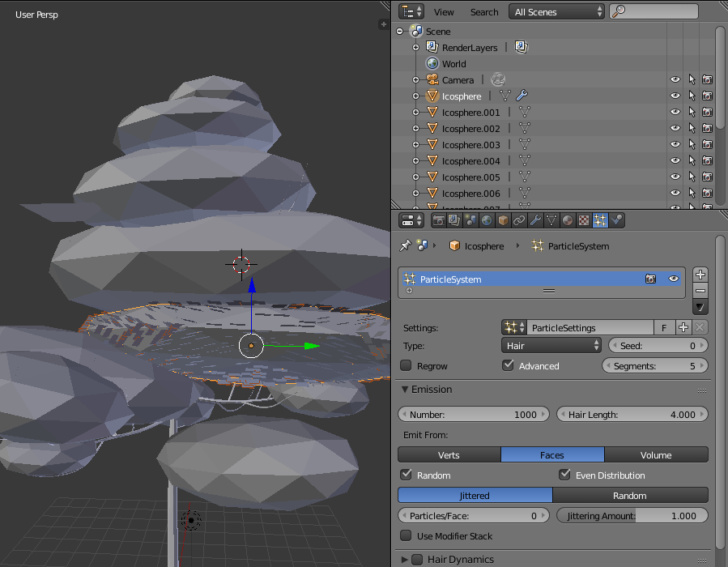The height and width of the screenshot is (567, 728).
Task: Open particle system specials arrow menu
Action: click(700, 307)
